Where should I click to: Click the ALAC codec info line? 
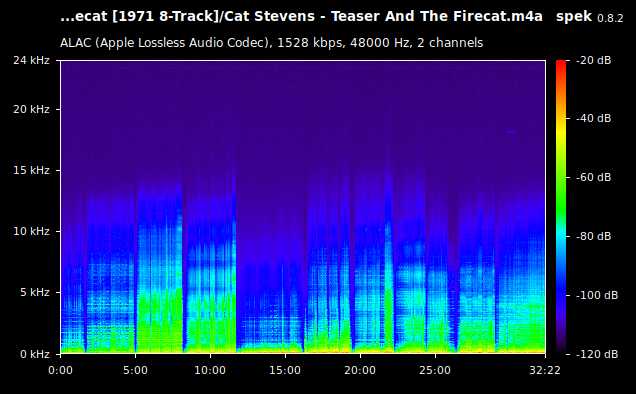pos(271,43)
